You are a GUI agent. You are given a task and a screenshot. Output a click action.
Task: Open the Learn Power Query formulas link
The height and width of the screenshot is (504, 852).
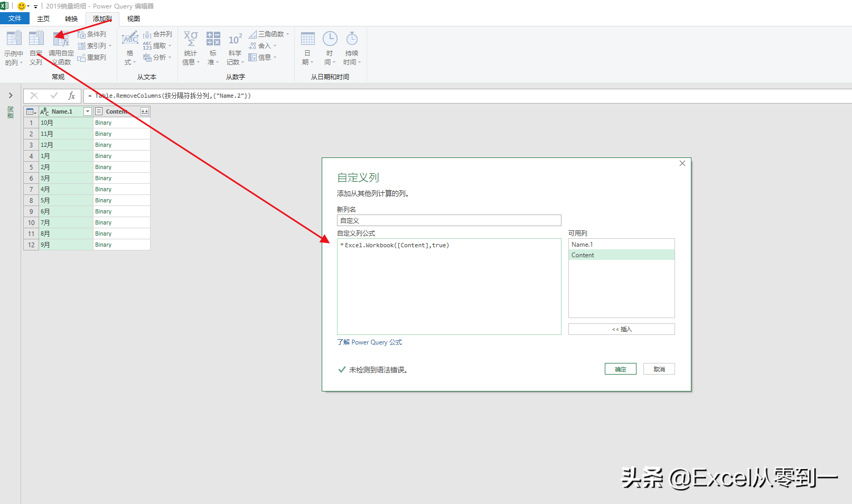(370, 342)
